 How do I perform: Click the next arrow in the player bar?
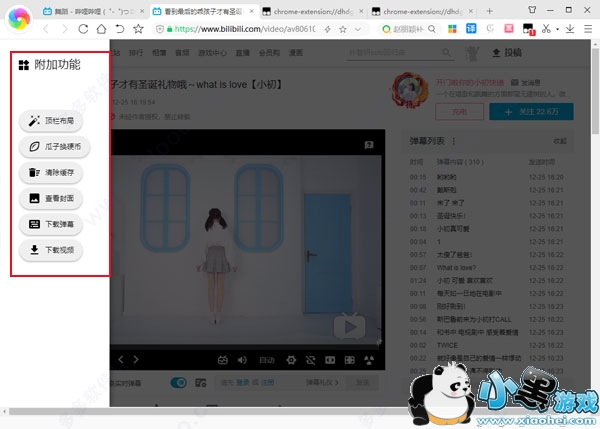pyautogui.click(x=136, y=360)
